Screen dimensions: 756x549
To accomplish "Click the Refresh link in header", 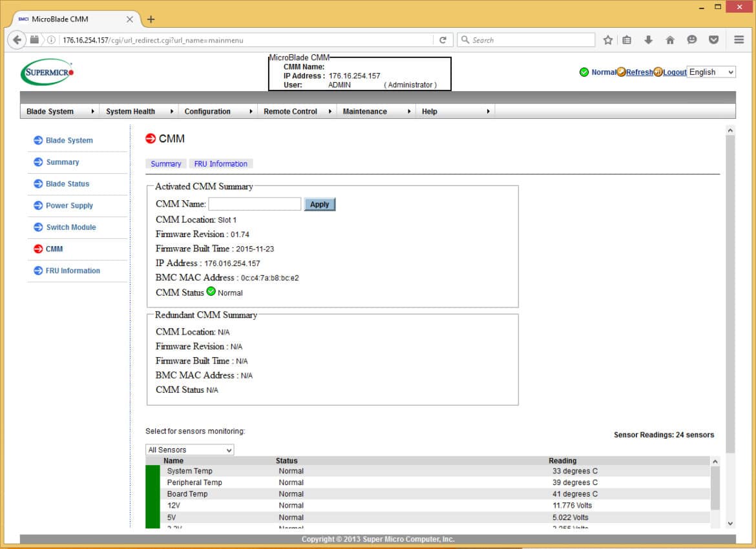I will point(639,72).
